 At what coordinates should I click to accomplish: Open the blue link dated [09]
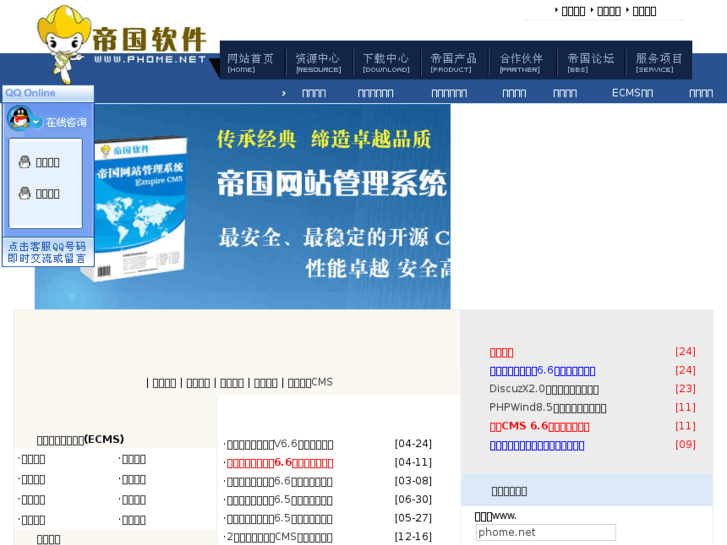537,445
